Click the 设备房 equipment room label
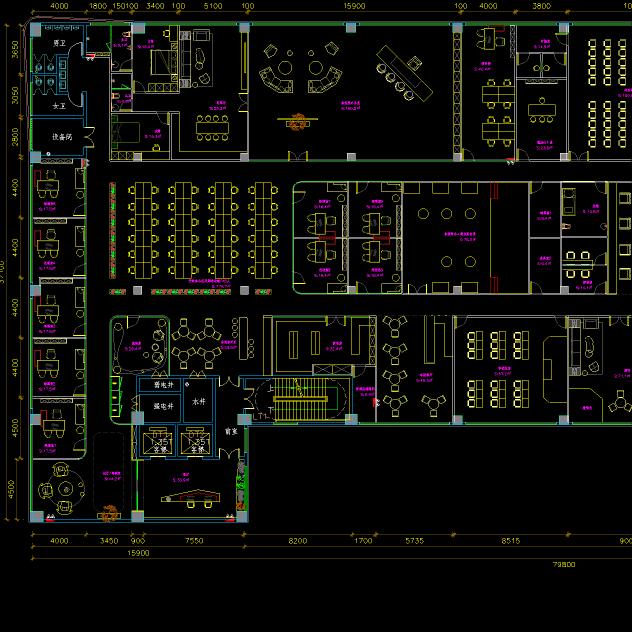This screenshot has width=632, height=632. pos(62,137)
